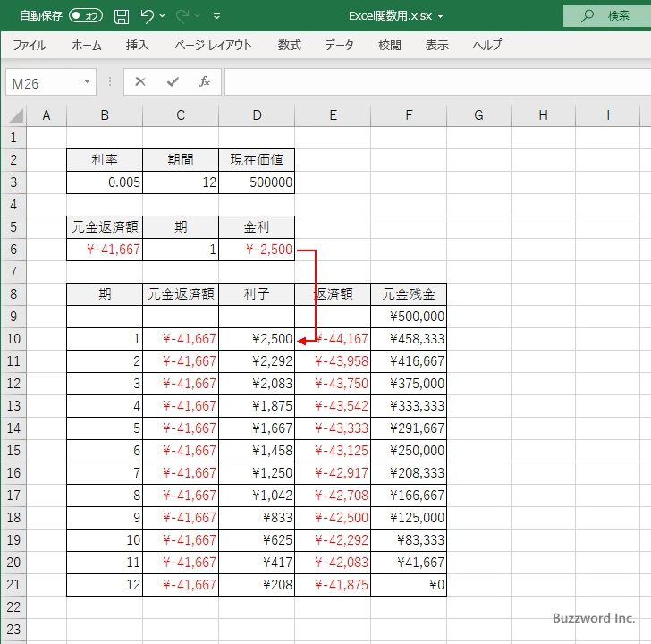The image size is (651, 644).
Task: Open the ヘルプ tab
Action: [487, 45]
